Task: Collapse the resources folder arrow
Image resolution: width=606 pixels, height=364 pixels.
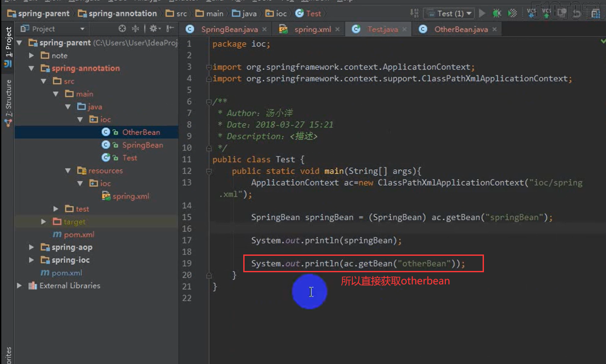Action: [68, 171]
